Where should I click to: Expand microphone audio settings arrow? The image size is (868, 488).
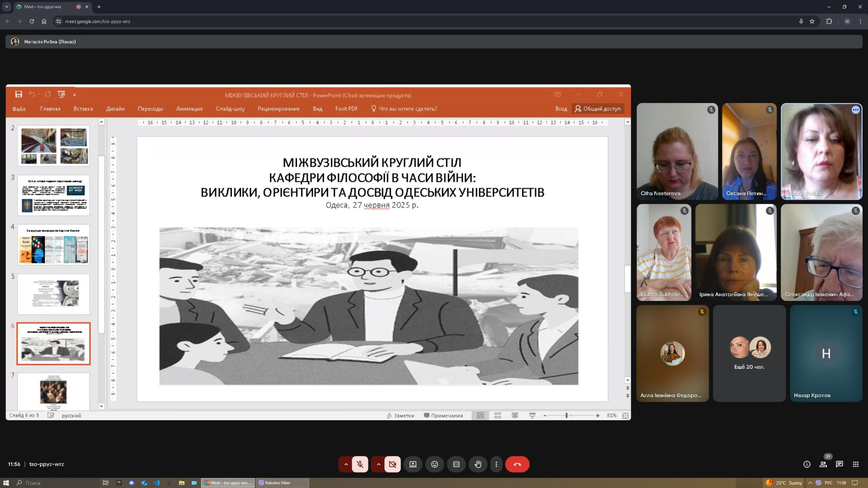[346, 464]
